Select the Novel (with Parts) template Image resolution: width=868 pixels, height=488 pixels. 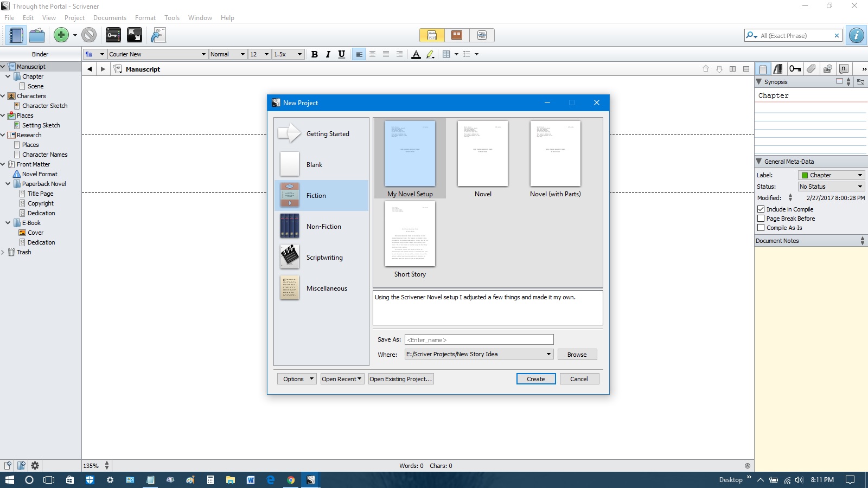click(x=555, y=159)
